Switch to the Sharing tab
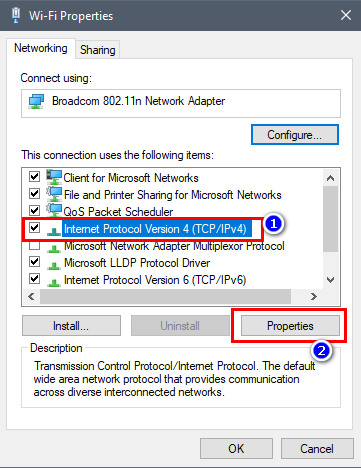Screen dimensions: 361x468 [98, 50]
